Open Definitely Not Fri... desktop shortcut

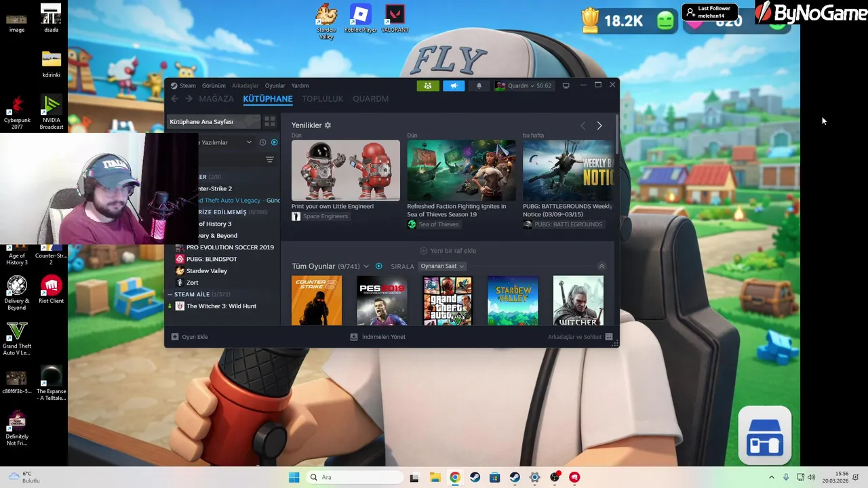click(x=17, y=428)
